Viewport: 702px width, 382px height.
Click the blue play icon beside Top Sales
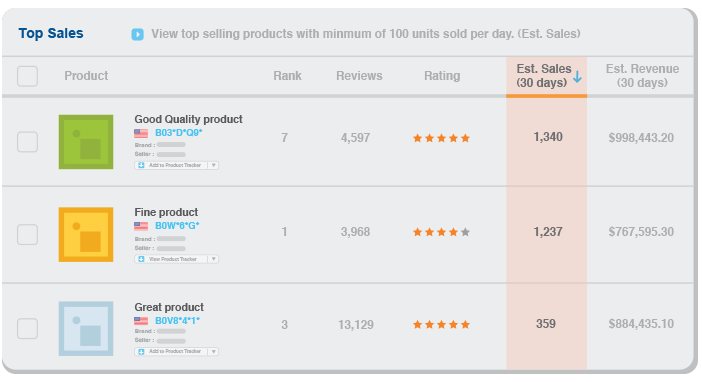pos(137,34)
